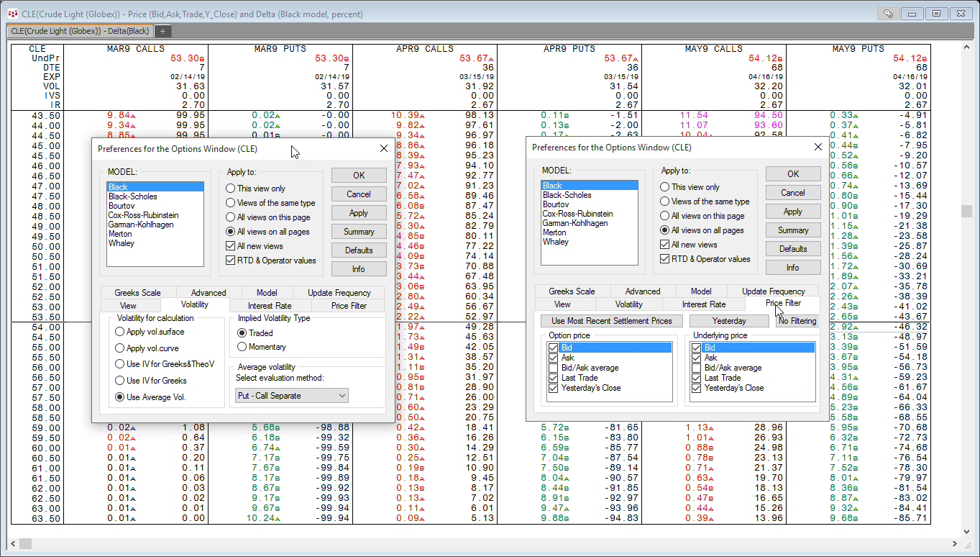Click Defaults in the Volatility dialog
This screenshot has width=980, height=557.
[x=359, y=250]
